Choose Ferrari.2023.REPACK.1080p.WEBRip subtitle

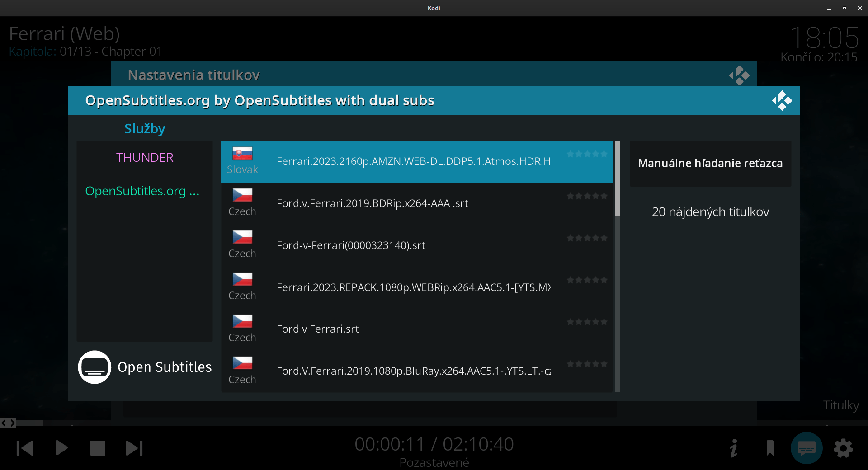coord(417,287)
